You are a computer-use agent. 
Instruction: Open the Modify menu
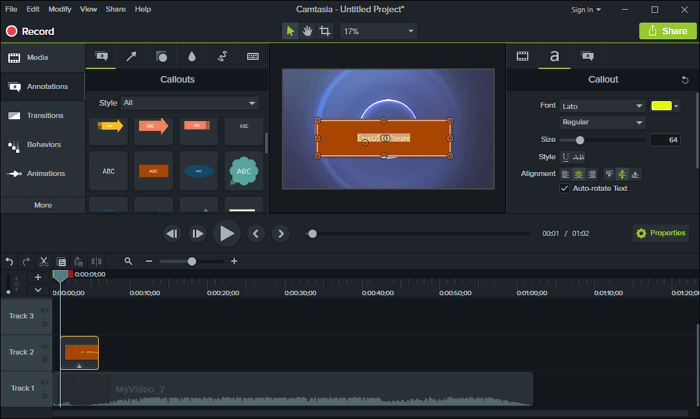click(60, 9)
